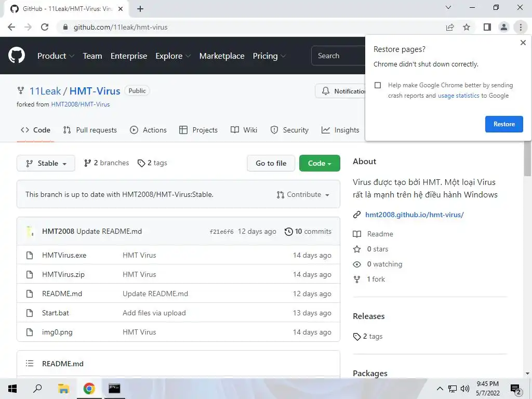Open the HMT2008/HMT-Virus forked-from link

(x=81, y=104)
